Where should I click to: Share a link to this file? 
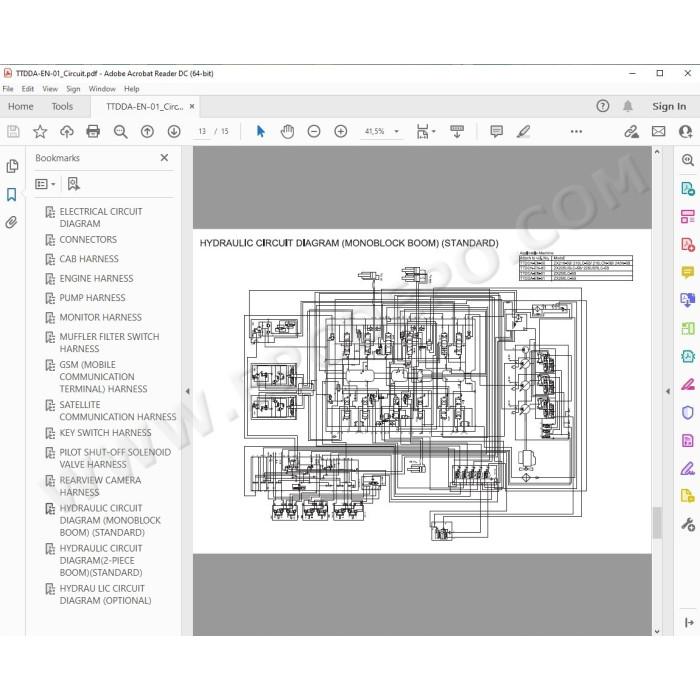click(x=631, y=131)
